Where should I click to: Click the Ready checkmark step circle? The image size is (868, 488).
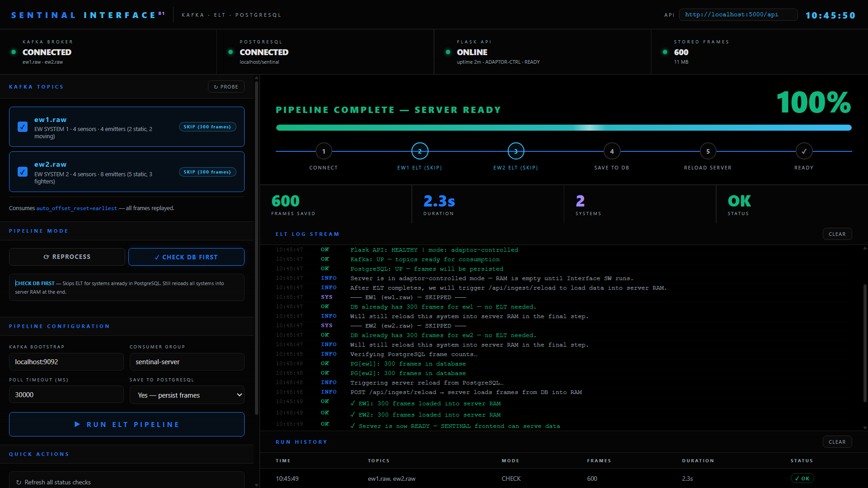coord(804,151)
